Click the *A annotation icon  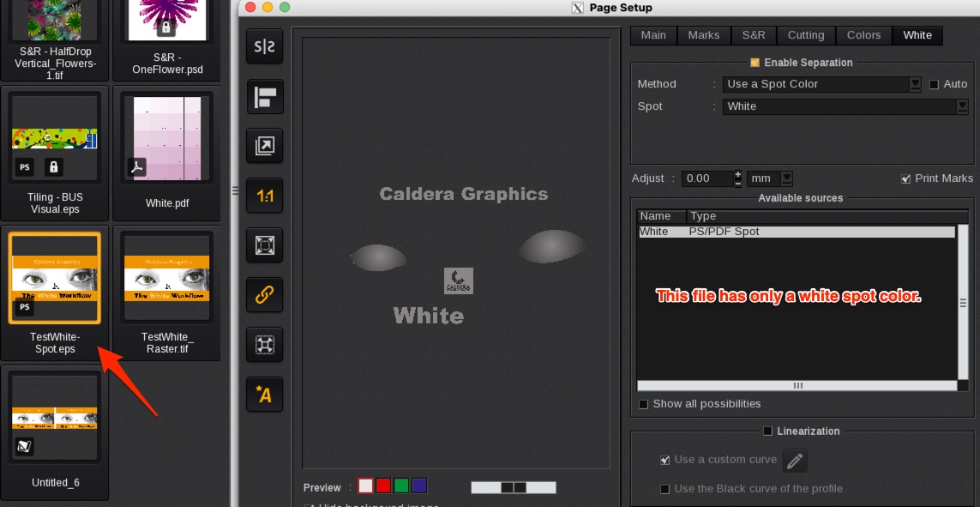265,395
